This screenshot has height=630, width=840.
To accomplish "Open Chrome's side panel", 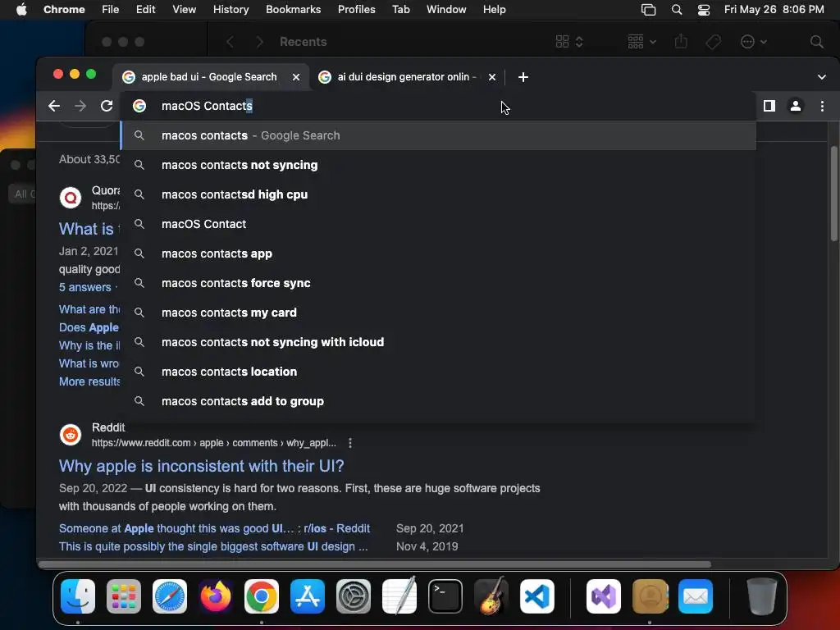I will point(769,106).
